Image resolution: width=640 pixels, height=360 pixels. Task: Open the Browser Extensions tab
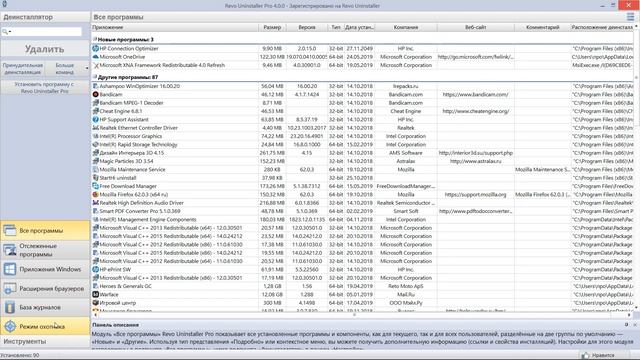[x=45, y=289]
